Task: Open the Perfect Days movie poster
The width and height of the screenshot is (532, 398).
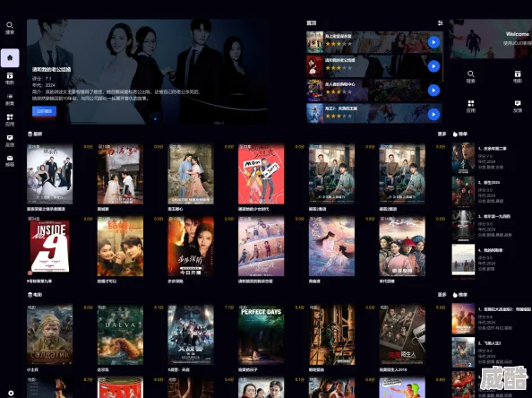Action: tap(261, 335)
